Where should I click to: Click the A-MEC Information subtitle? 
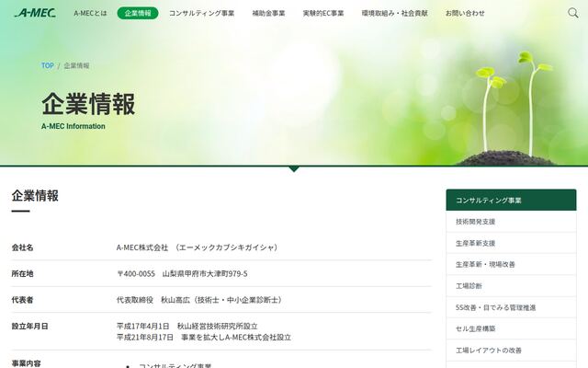pyautogui.click(x=73, y=127)
